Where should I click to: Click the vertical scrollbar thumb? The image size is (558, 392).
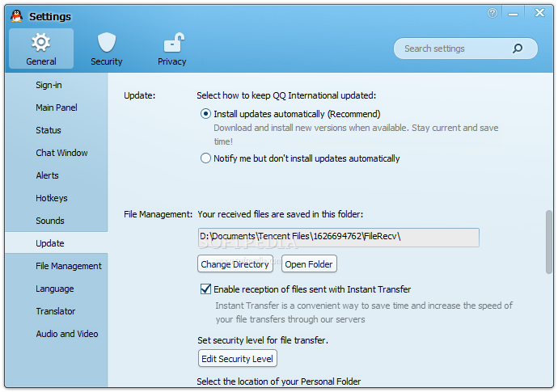pyautogui.click(x=549, y=242)
